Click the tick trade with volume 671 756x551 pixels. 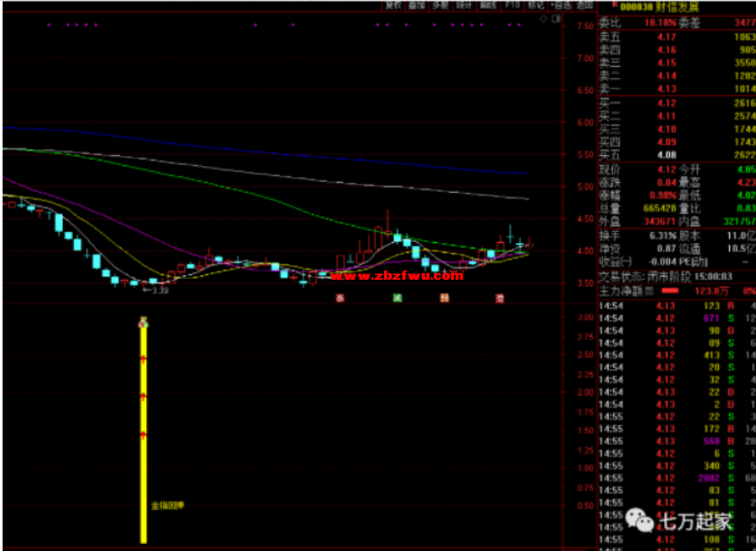(x=677, y=318)
